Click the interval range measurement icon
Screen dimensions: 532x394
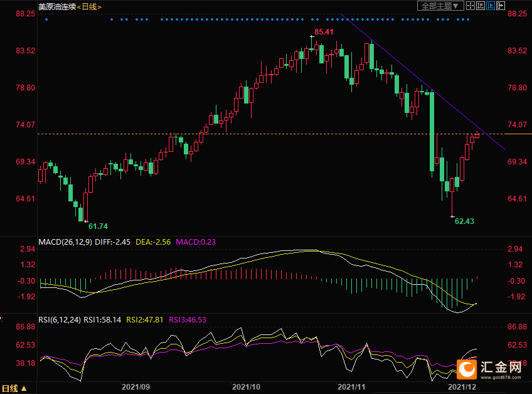tap(481, 6)
